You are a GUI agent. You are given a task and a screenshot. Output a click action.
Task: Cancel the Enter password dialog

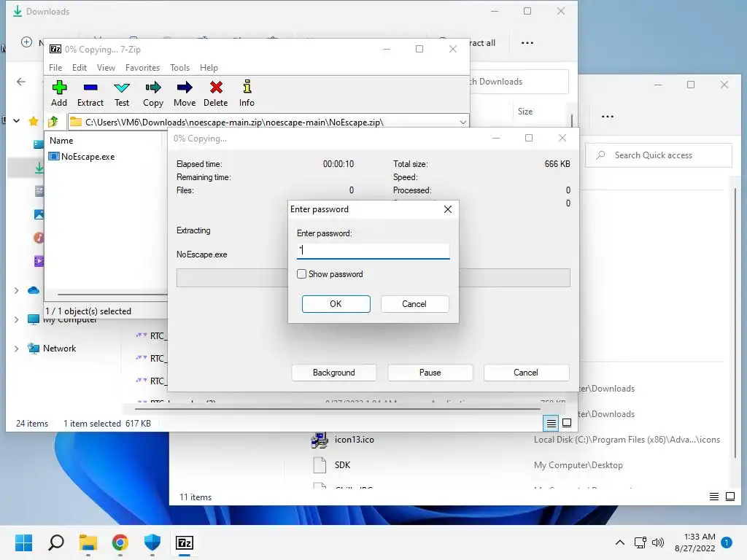tap(414, 304)
